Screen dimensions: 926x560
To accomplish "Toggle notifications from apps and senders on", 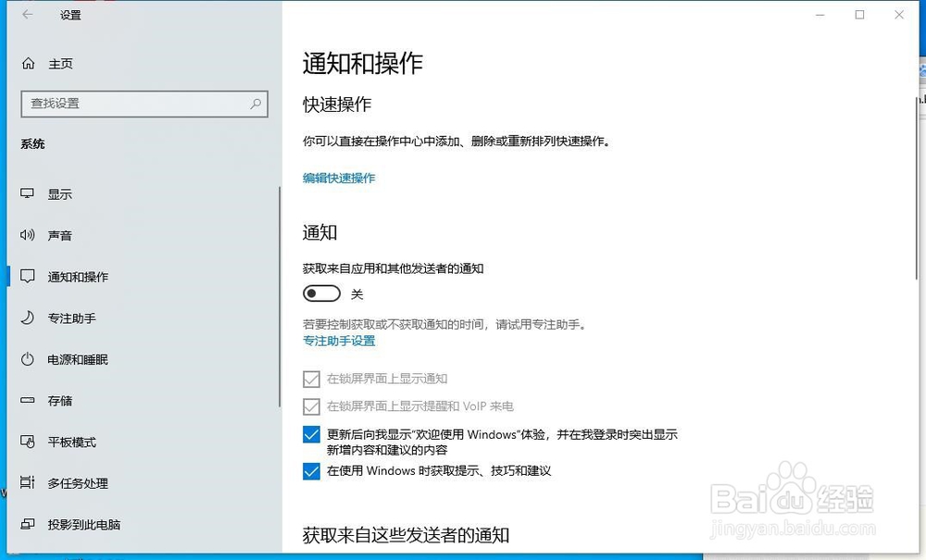I will pyautogui.click(x=321, y=292).
